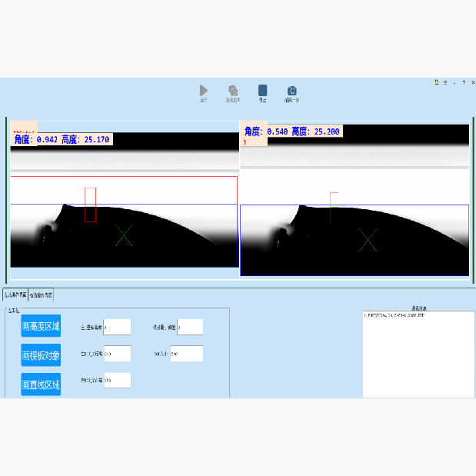Click the 画高度区域 button

coord(41,326)
